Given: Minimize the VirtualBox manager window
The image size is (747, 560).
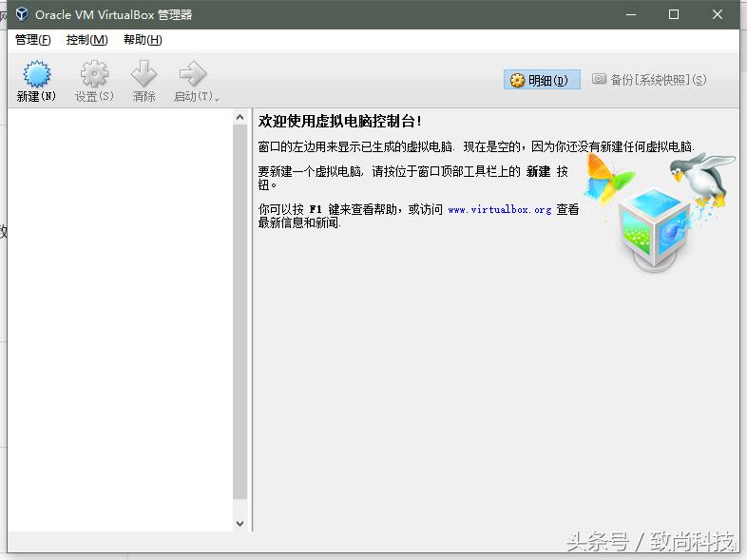Looking at the screenshot, I should click(x=631, y=14).
